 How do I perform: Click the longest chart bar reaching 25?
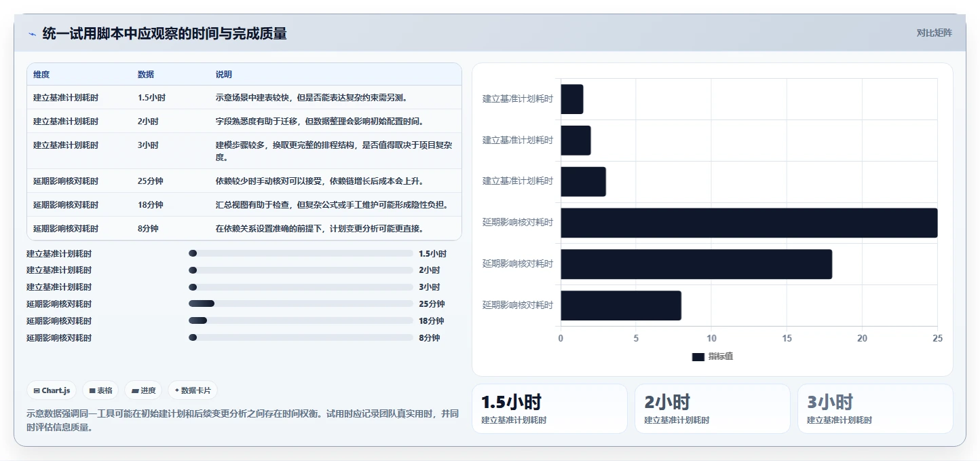749,223
